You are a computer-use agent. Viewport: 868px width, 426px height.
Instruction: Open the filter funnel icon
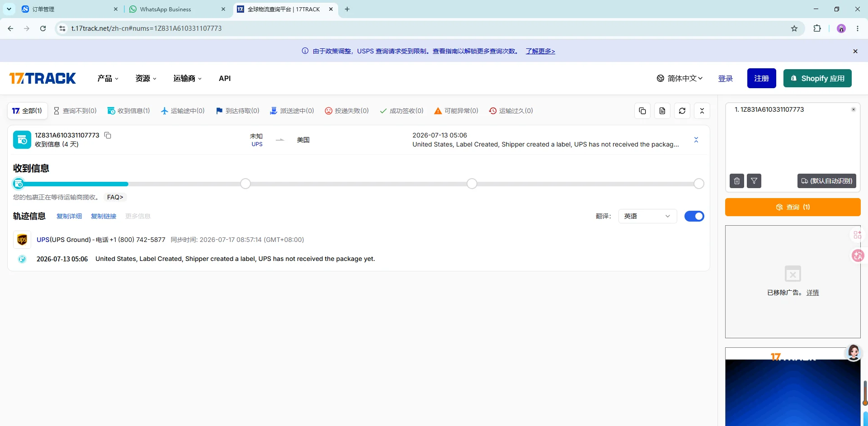coord(754,181)
